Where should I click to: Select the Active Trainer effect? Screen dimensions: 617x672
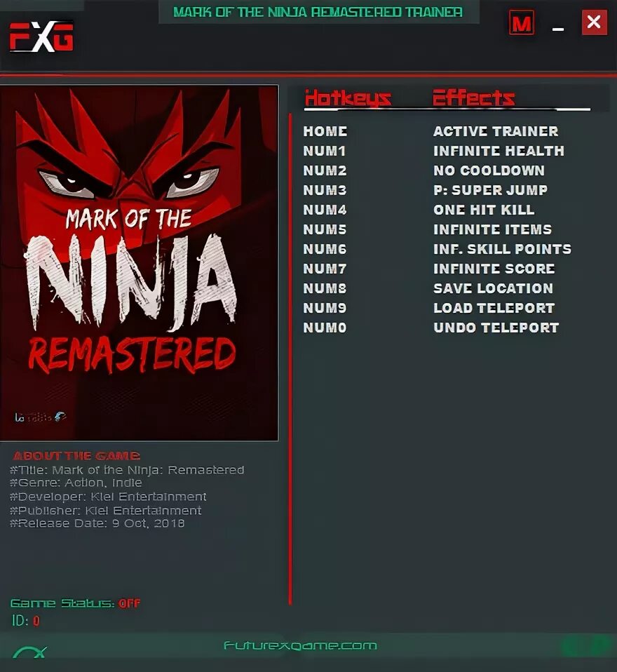pos(496,131)
